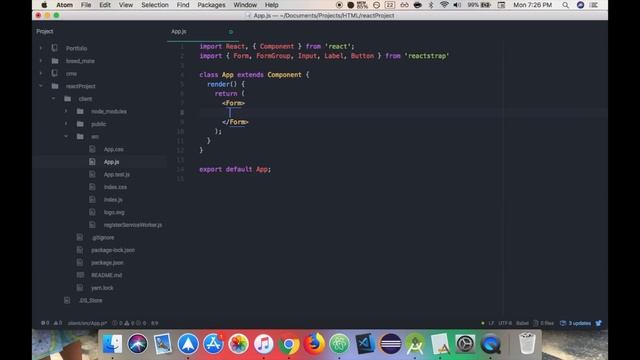
Task: Click the App.css file icon
Action: 92,149
